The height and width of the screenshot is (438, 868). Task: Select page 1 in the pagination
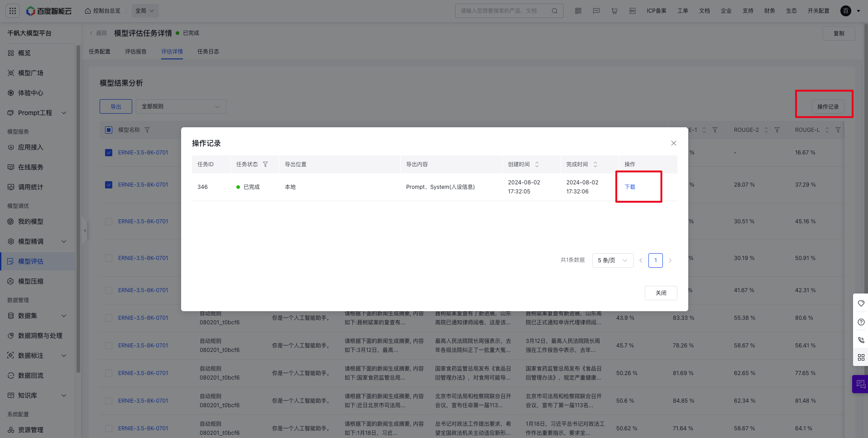coord(655,260)
